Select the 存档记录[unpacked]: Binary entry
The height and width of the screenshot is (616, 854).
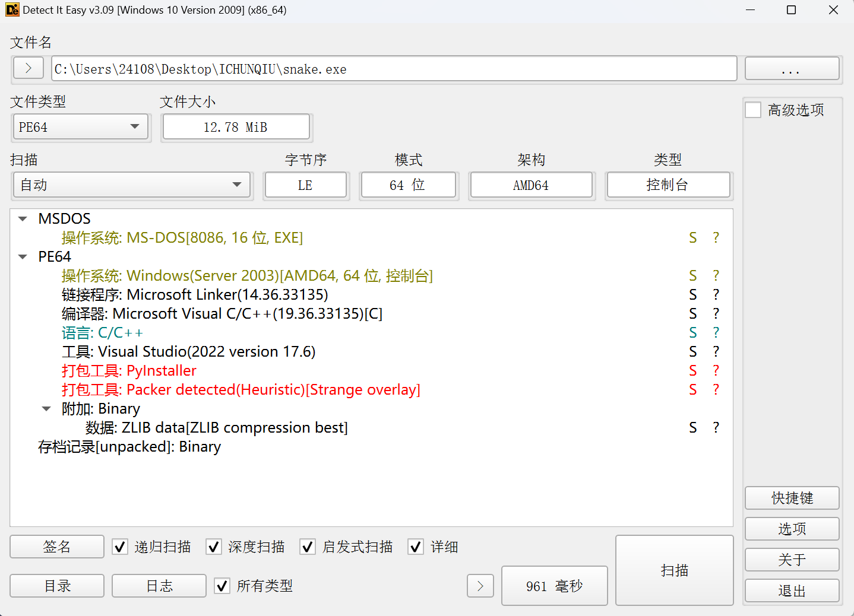coord(129,447)
